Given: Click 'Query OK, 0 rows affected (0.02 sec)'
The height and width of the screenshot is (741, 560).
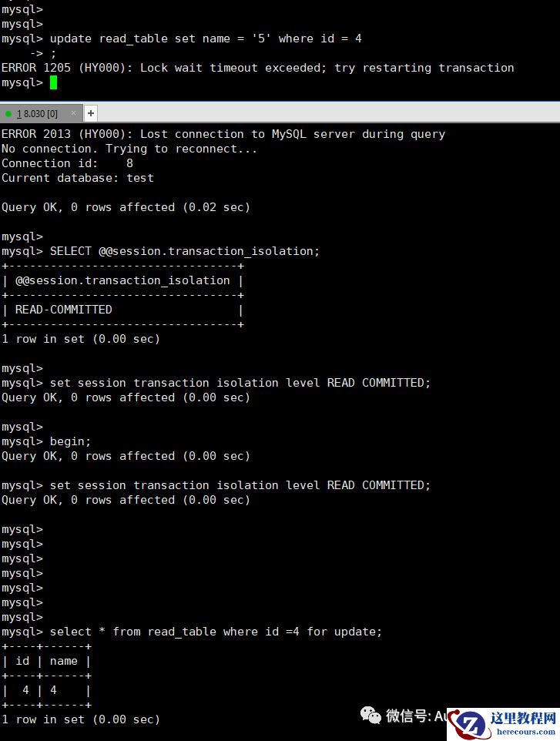Looking at the screenshot, I should (x=126, y=207).
